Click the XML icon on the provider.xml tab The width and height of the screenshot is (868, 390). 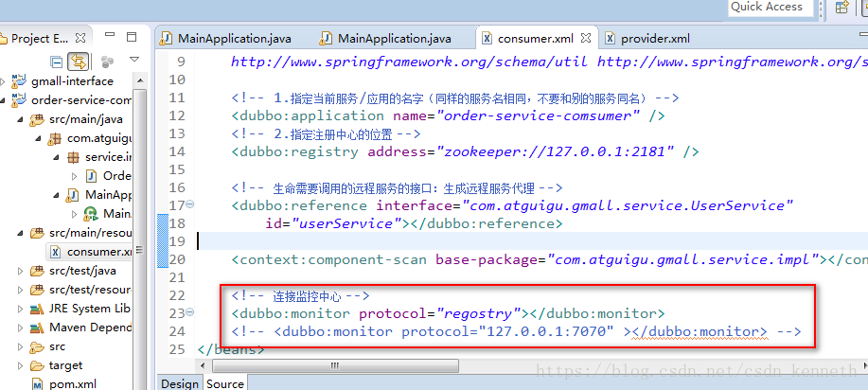pyautogui.click(x=610, y=38)
